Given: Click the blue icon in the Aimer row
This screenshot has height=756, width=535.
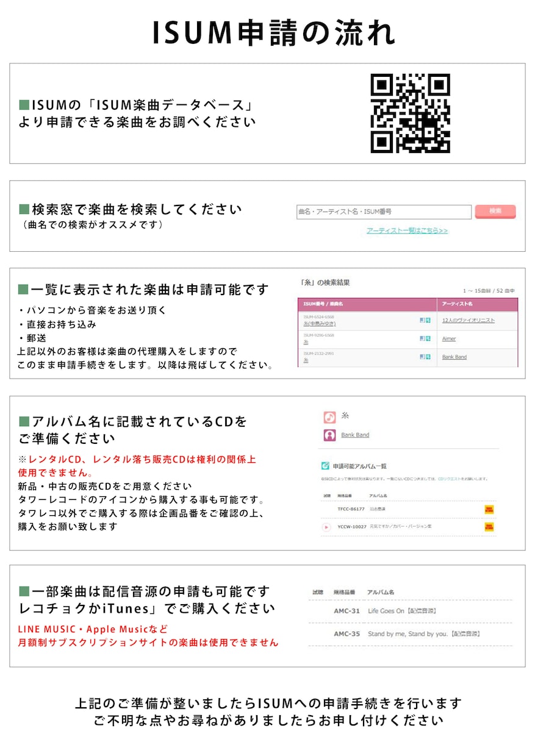Looking at the screenshot, I should (422, 338).
